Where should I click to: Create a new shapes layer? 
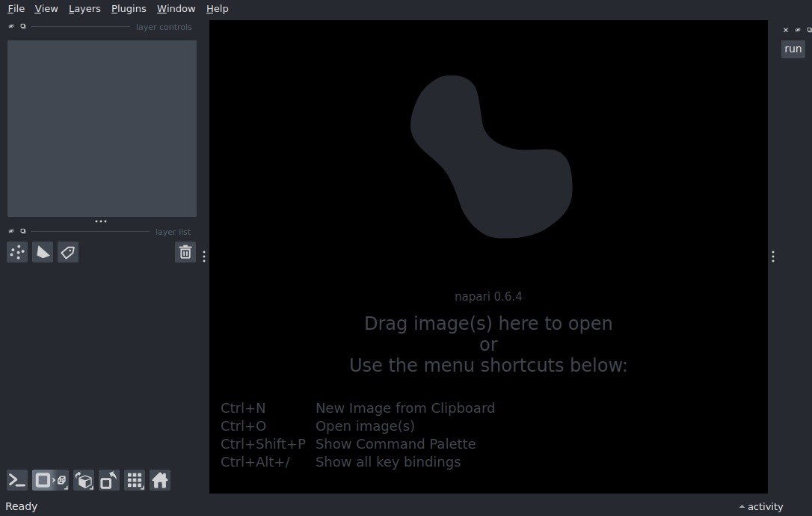tap(43, 253)
